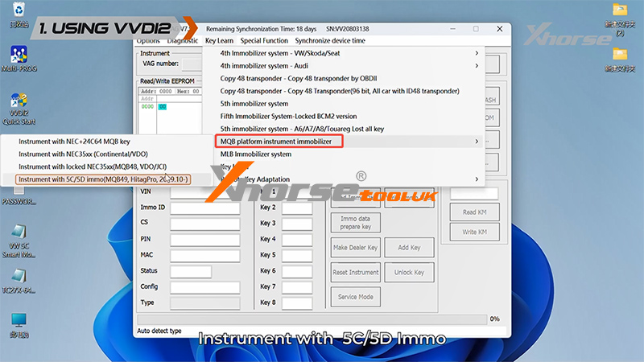This screenshot has height=362, width=644.
Task: Click the Make Dealer Key button
Action: point(356,248)
